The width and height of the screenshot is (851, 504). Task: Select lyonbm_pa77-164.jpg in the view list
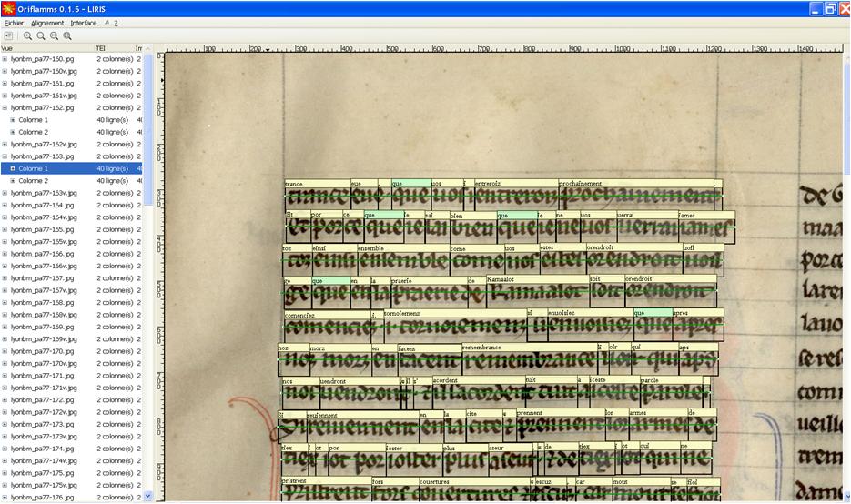[x=43, y=205]
